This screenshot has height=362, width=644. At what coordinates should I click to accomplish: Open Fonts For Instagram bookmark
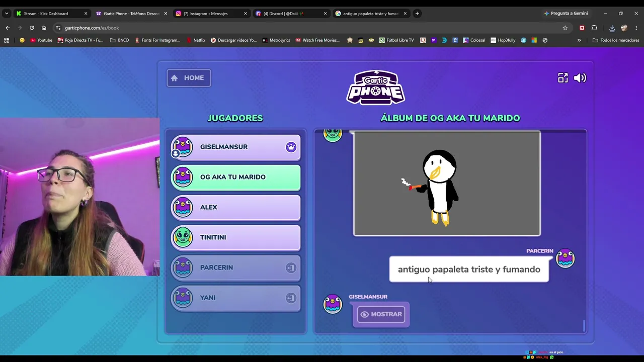pyautogui.click(x=157, y=40)
